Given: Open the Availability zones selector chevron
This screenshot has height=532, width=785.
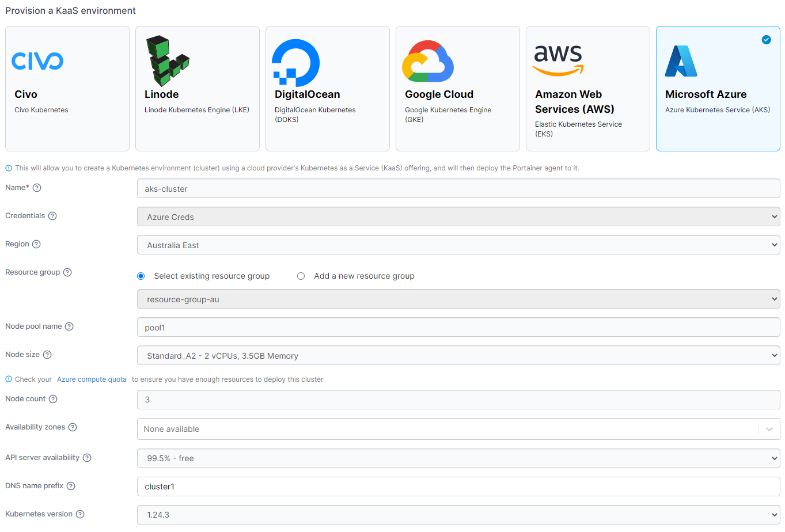Looking at the screenshot, I should tap(769, 429).
